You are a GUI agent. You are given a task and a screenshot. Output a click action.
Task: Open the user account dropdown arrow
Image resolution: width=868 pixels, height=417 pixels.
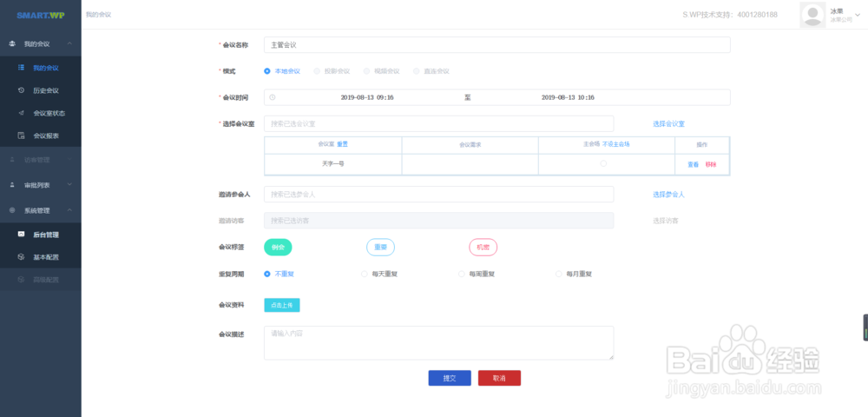(858, 15)
